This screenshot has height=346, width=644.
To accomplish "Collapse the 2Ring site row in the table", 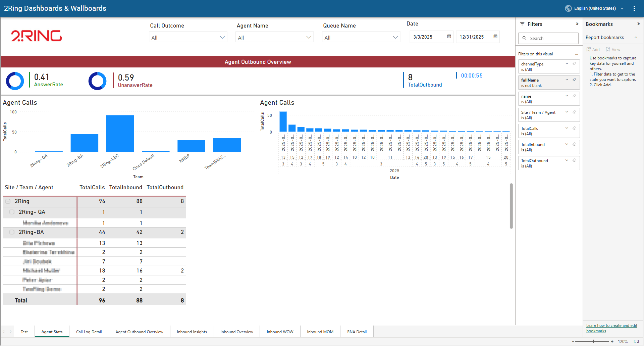I will pos(8,201).
